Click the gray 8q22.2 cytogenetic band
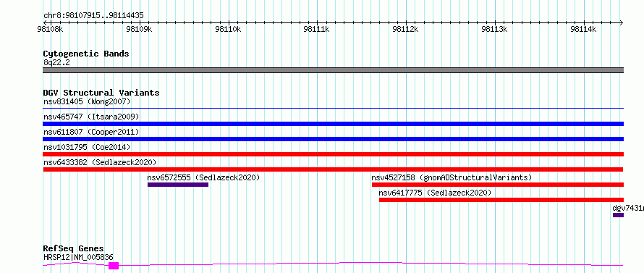The height and width of the screenshot is (273, 644). 333,70
